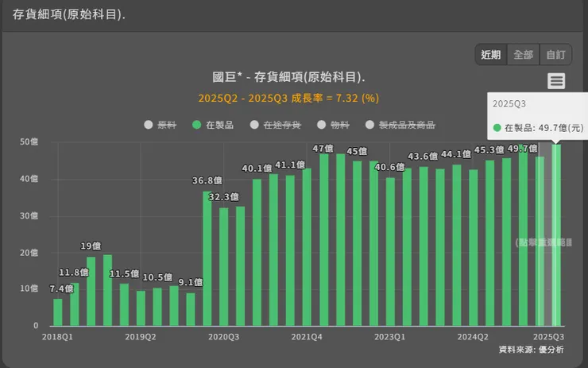The height and width of the screenshot is (368, 588).
Task: Click the bar labeled 10.5億
Action: tap(157, 307)
